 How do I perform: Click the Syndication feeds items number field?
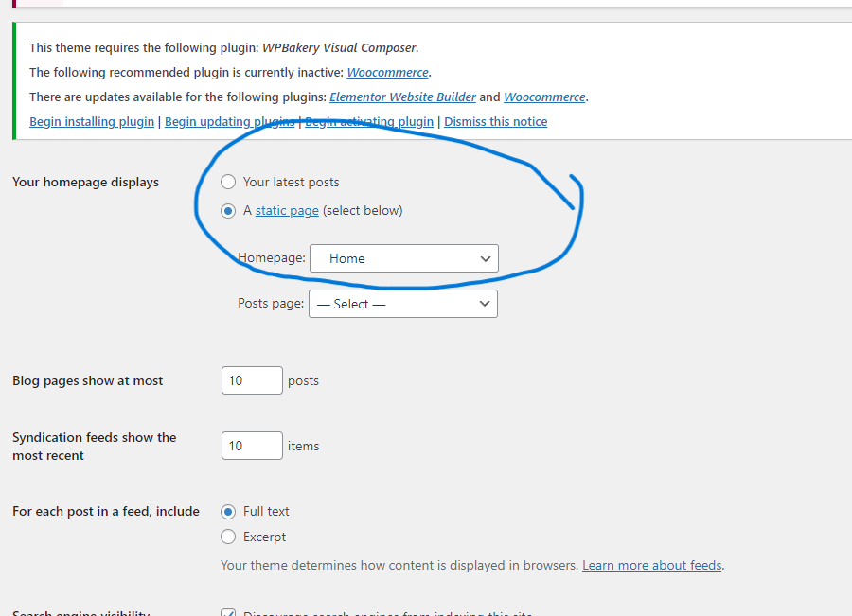pyautogui.click(x=252, y=446)
